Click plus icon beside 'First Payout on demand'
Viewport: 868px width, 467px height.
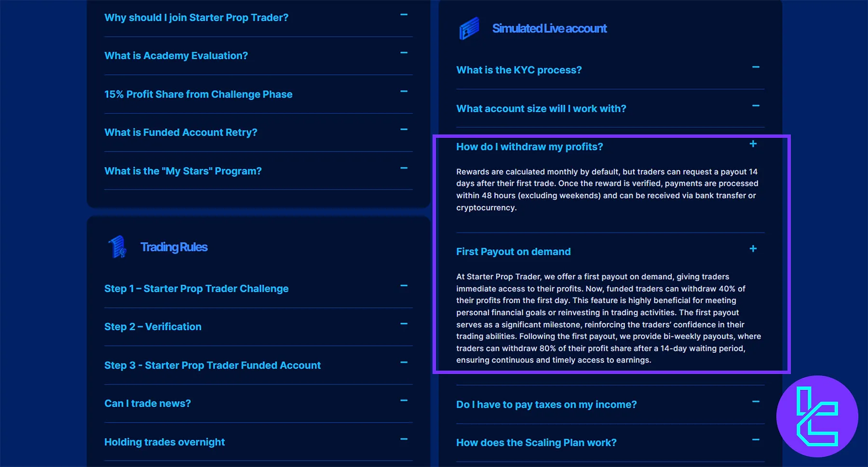753,249
